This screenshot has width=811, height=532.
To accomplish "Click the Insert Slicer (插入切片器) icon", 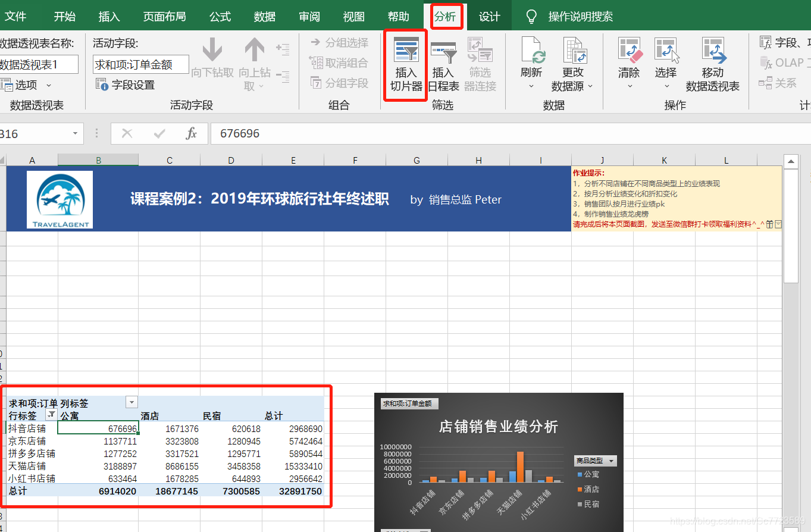I will coord(406,49).
